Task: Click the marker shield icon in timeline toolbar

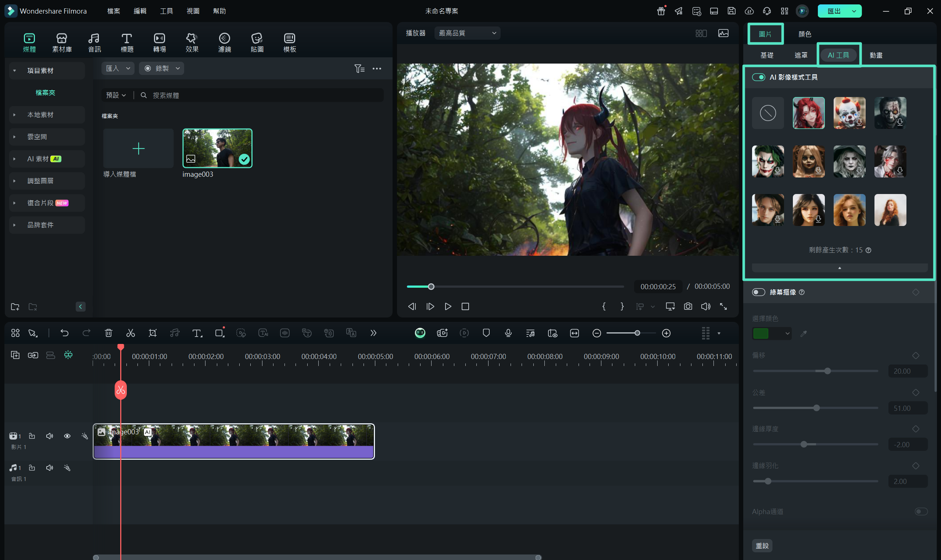Action: click(486, 333)
